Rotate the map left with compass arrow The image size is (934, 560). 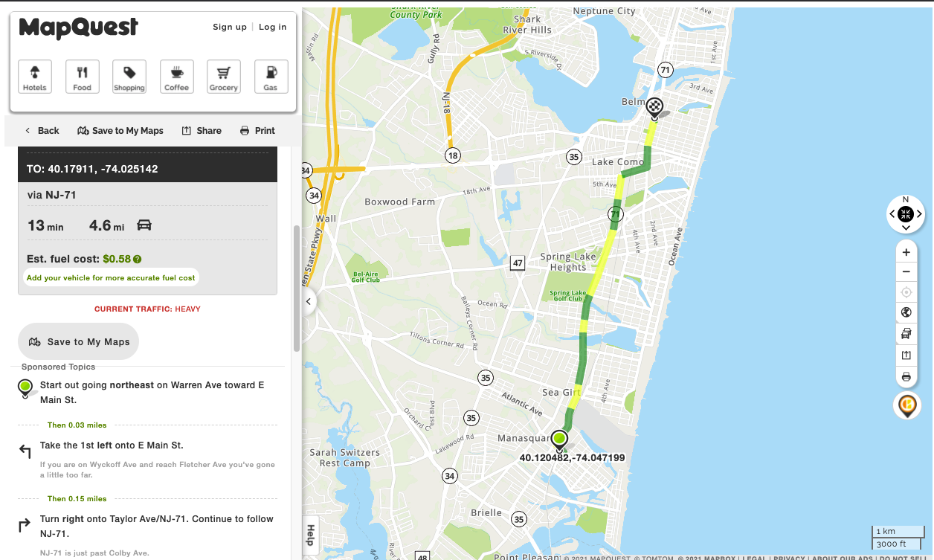pos(892,214)
